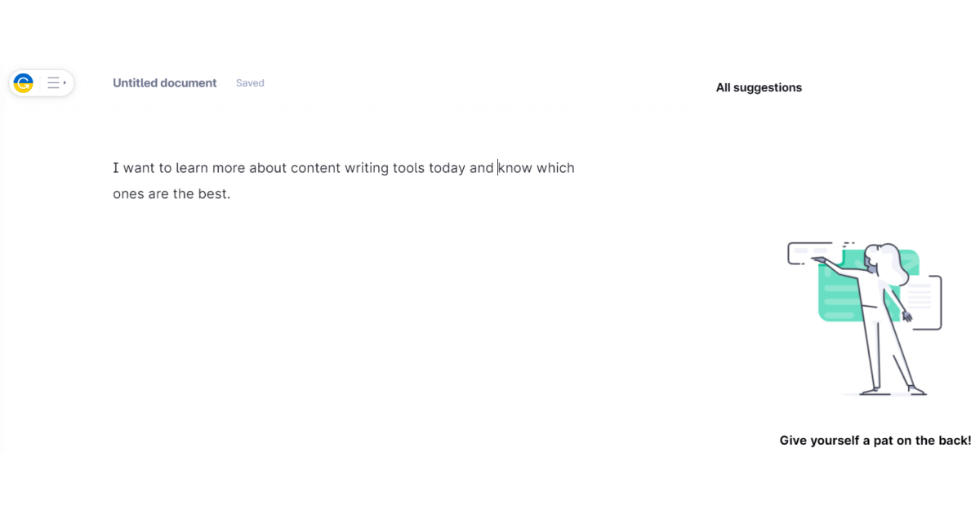Click the Grammarly logo icon
This screenshot has height=514, width=980.
coord(24,82)
